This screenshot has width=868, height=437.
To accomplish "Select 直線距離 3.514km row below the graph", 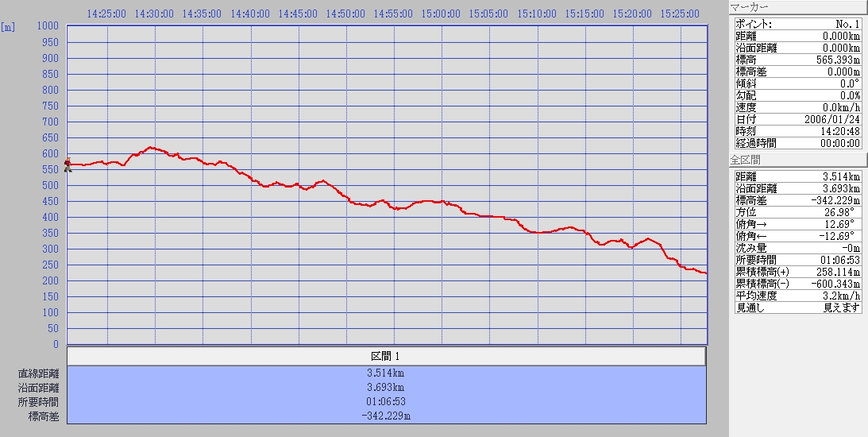I will point(386,373).
